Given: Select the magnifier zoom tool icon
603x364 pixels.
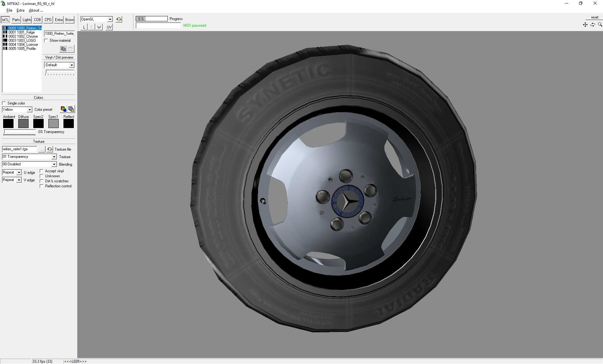Looking at the screenshot, I should (x=600, y=24).
